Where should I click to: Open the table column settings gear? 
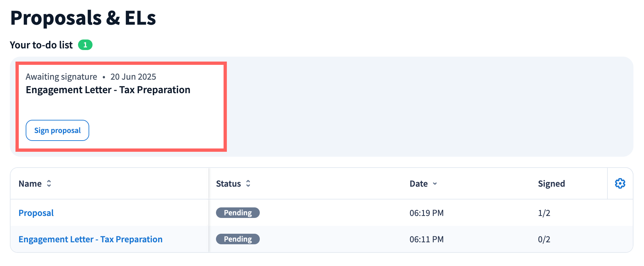(620, 183)
